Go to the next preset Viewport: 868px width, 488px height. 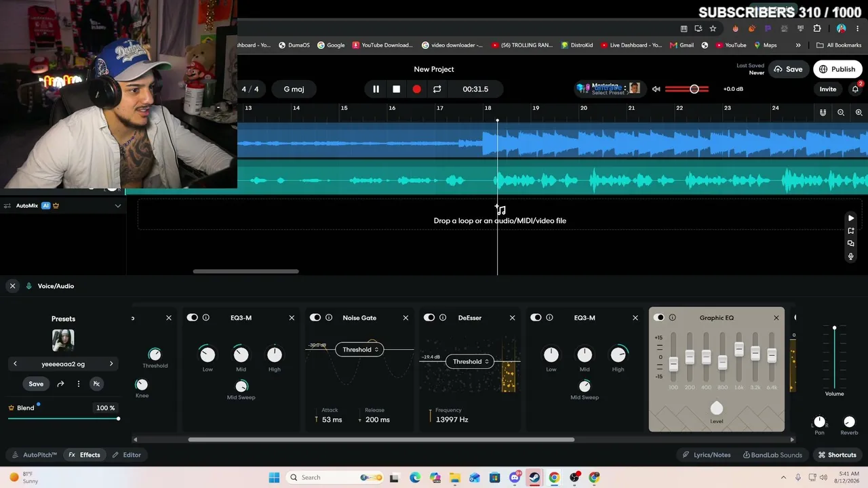[111, 364]
